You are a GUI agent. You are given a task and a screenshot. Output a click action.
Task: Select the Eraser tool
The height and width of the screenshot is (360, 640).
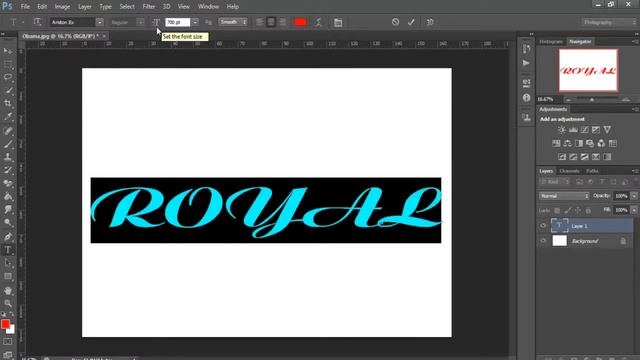point(8,183)
